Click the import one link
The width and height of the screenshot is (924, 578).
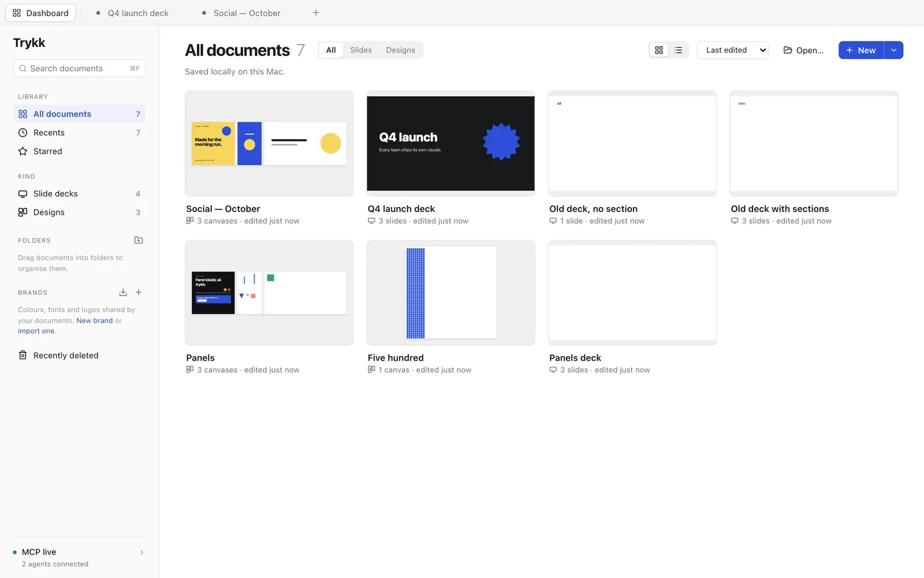pos(36,331)
